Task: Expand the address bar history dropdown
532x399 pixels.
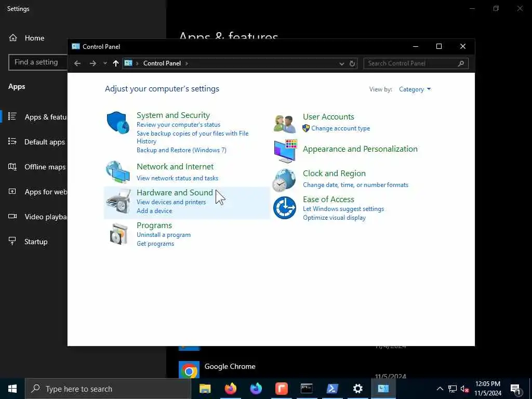Action: [342, 63]
